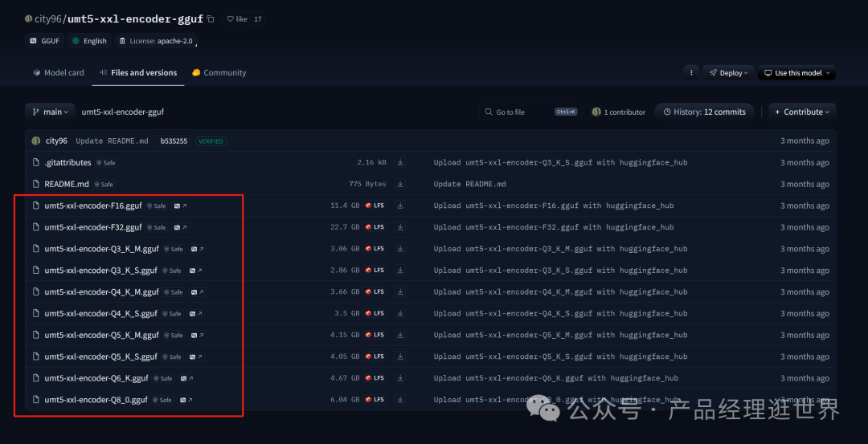This screenshot has height=444, width=868.
Task: Open the Community tab
Action: (x=219, y=72)
